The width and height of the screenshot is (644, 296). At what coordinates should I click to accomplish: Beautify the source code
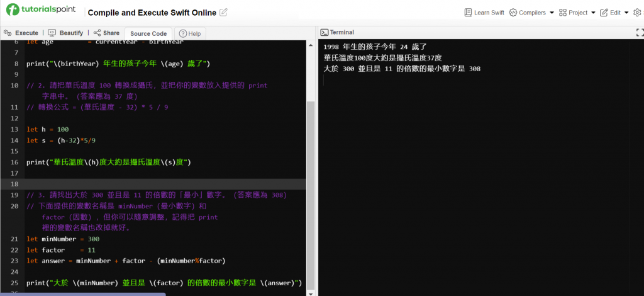tap(65, 33)
